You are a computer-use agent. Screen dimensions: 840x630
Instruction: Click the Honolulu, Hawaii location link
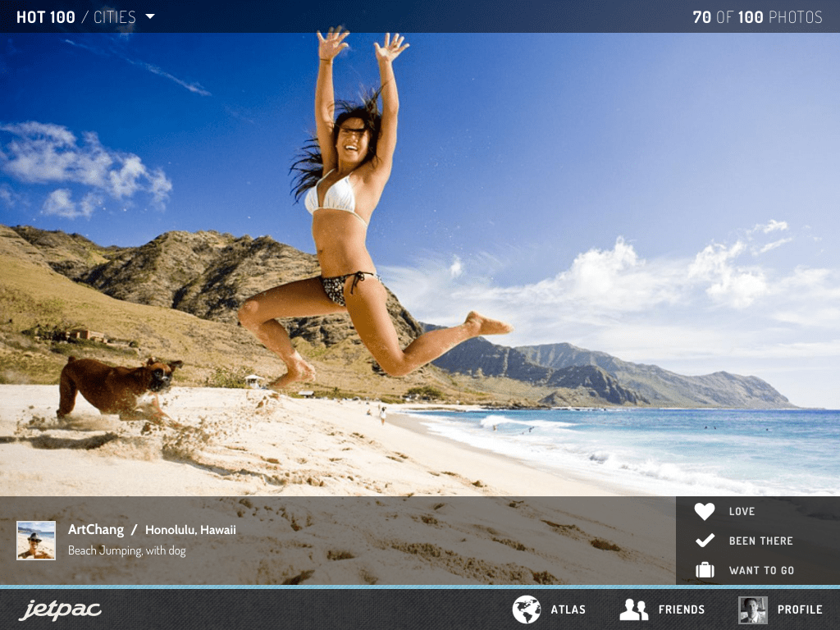[x=190, y=530]
